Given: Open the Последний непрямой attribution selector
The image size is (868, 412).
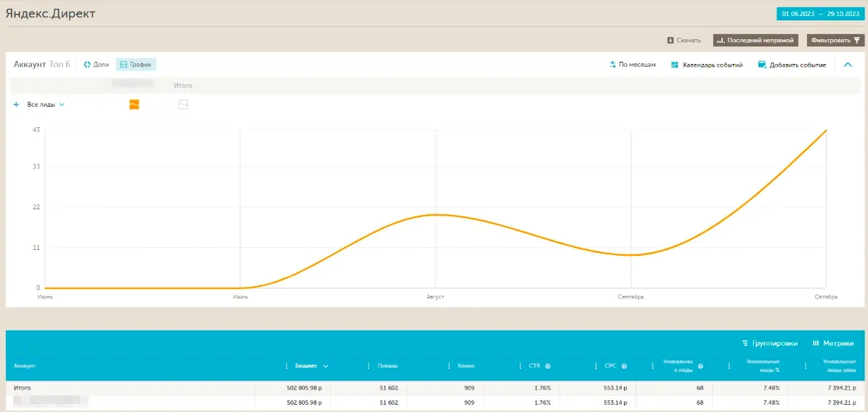Looking at the screenshot, I should coord(756,41).
